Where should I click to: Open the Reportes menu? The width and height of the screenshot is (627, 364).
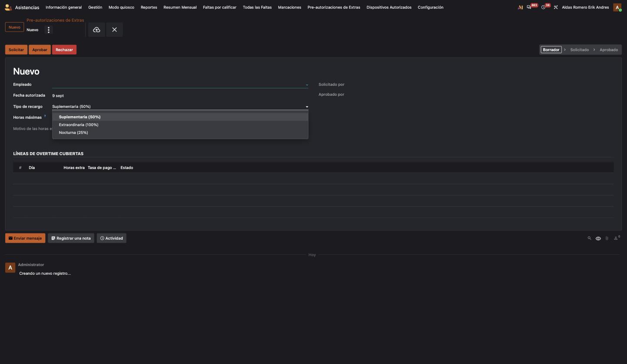click(x=149, y=7)
